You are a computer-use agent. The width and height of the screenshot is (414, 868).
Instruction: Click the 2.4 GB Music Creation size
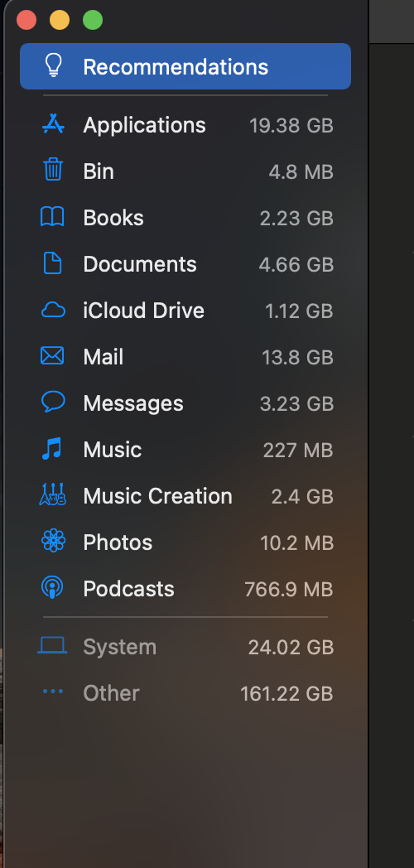[x=302, y=497]
